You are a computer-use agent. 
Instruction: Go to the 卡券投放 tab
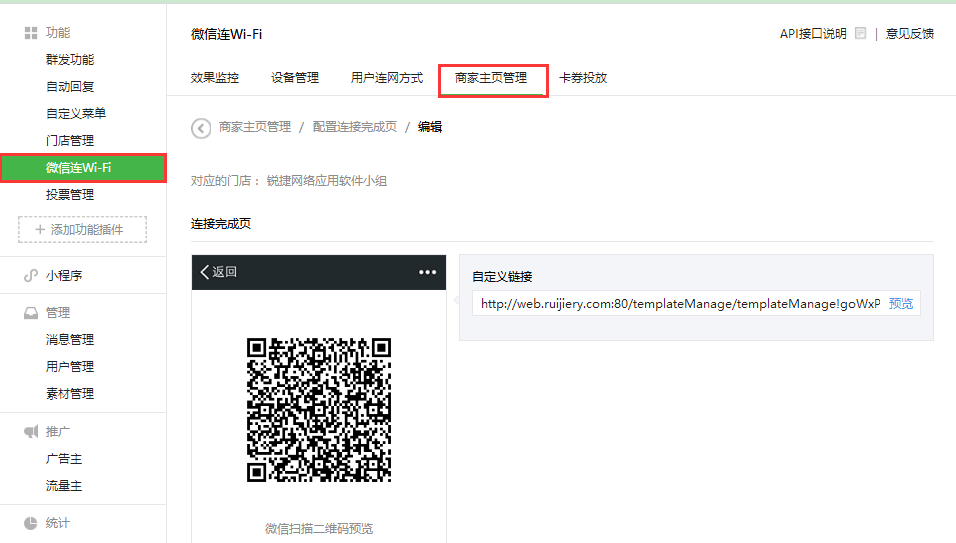coord(583,78)
